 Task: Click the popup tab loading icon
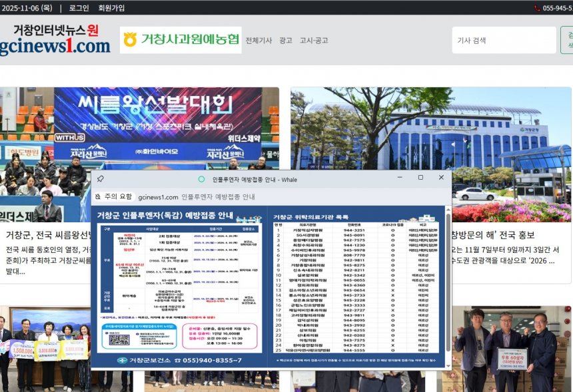point(201,179)
